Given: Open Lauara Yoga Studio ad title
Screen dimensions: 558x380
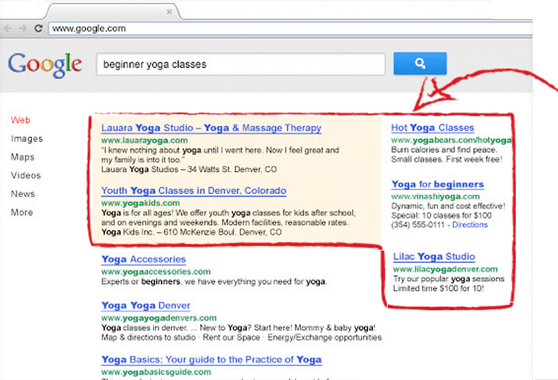Looking at the screenshot, I should click(211, 128).
